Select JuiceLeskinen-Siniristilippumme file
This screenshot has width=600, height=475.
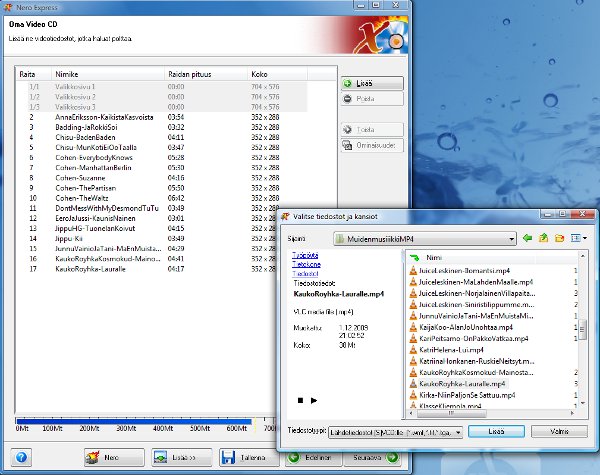(476, 305)
